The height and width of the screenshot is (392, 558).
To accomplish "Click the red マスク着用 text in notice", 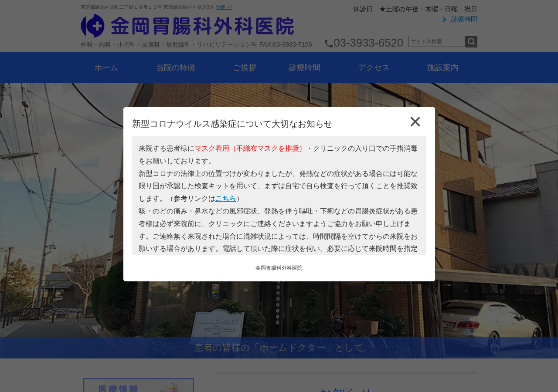I will [250, 149].
